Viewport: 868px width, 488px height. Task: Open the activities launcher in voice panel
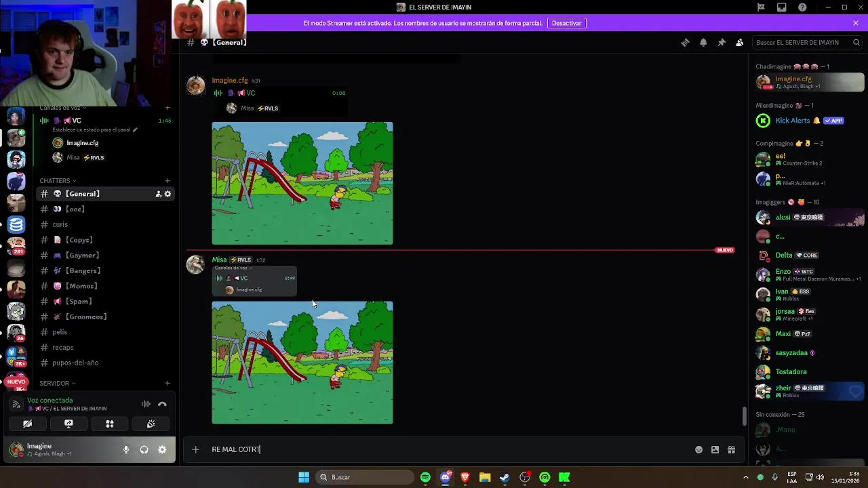click(x=110, y=424)
